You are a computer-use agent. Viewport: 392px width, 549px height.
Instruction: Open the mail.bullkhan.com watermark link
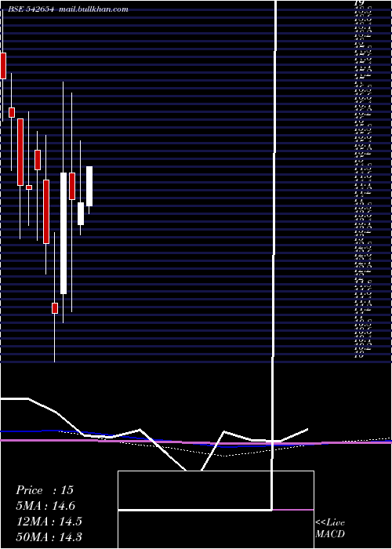point(93,9)
